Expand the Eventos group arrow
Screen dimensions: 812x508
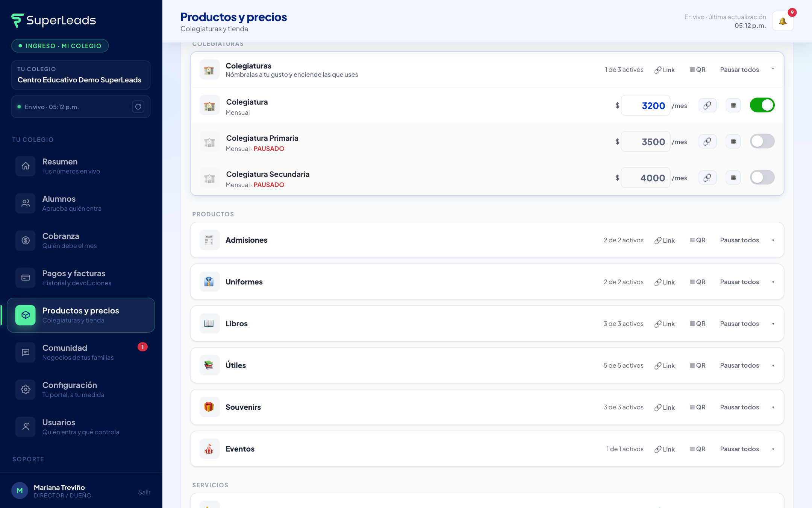point(773,449)
